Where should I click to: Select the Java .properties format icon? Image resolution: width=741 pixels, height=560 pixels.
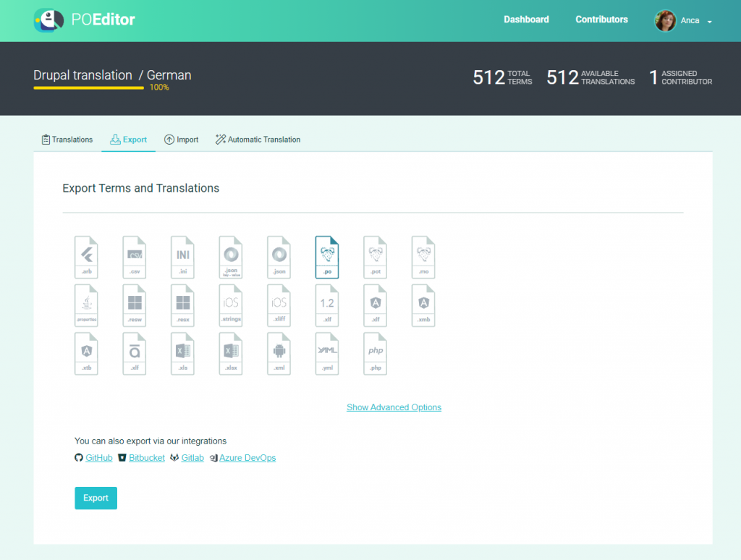pyautogui.click(x=86, y=305)
